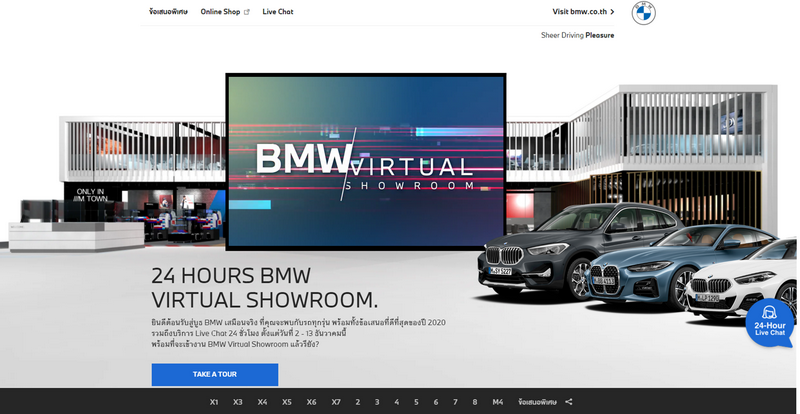Click the chevron next to Visit bmw.co.th

click(612, 13)
